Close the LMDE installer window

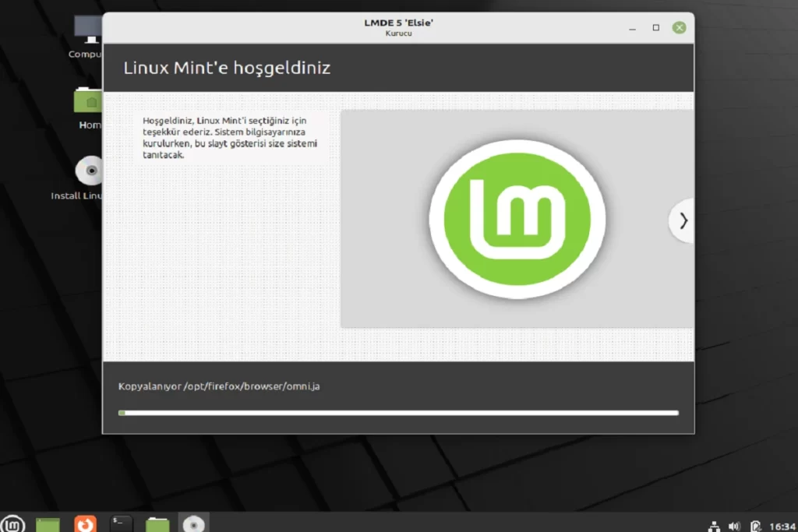tap(680, 27)
